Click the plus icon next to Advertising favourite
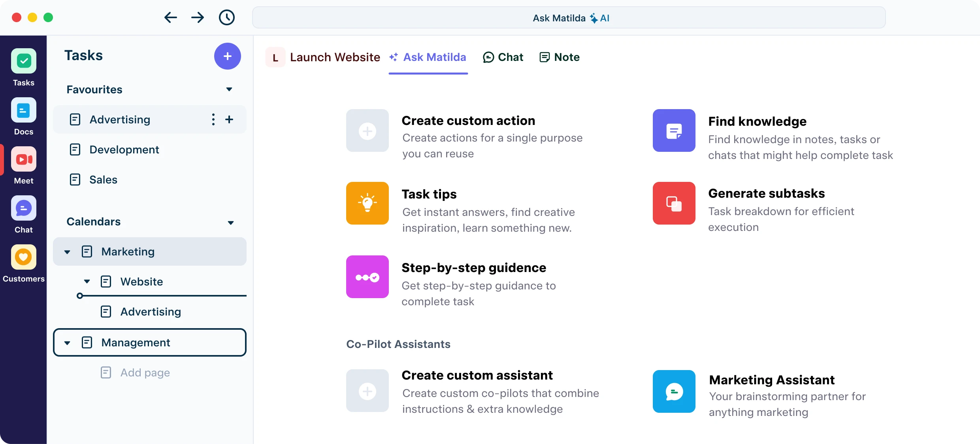Screen dimensions: 980x444 point(230,119)
